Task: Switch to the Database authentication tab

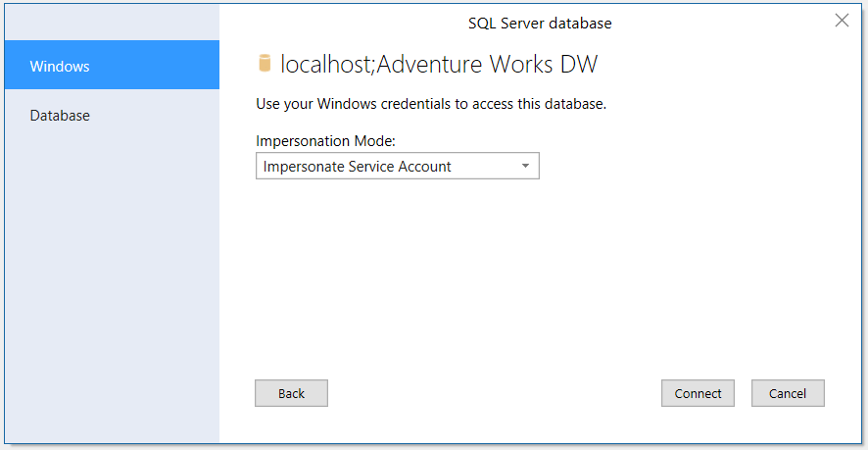Action: pos(112,116)
